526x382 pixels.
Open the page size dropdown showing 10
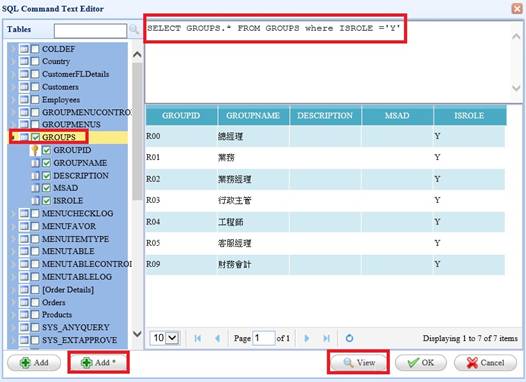point(165,338)
